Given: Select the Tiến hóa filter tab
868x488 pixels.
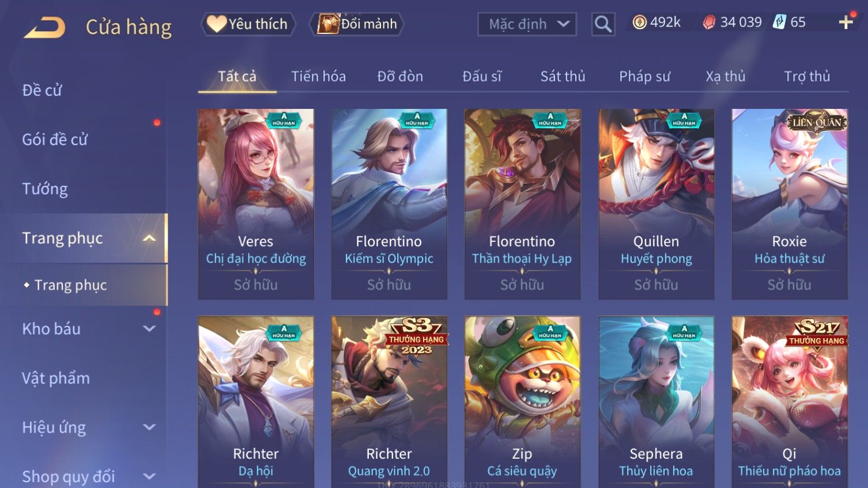Looking at the screenshot, I should [318, 77].
